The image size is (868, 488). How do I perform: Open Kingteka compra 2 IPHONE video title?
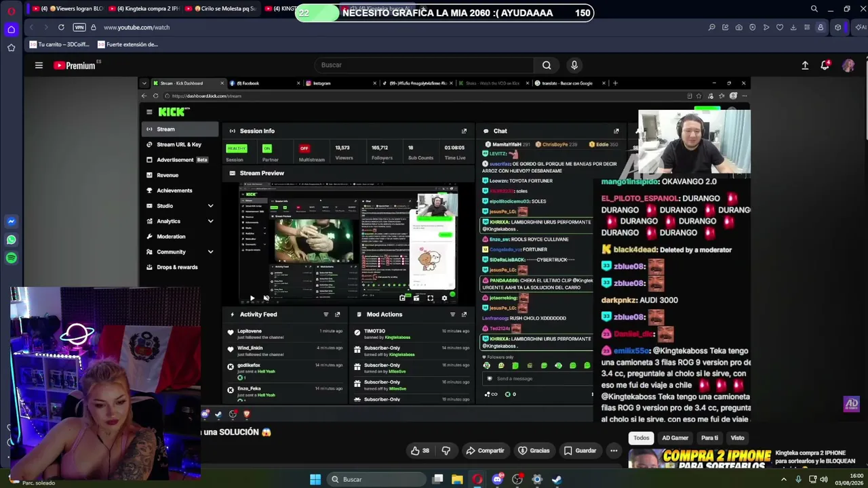tap(814, 457)
